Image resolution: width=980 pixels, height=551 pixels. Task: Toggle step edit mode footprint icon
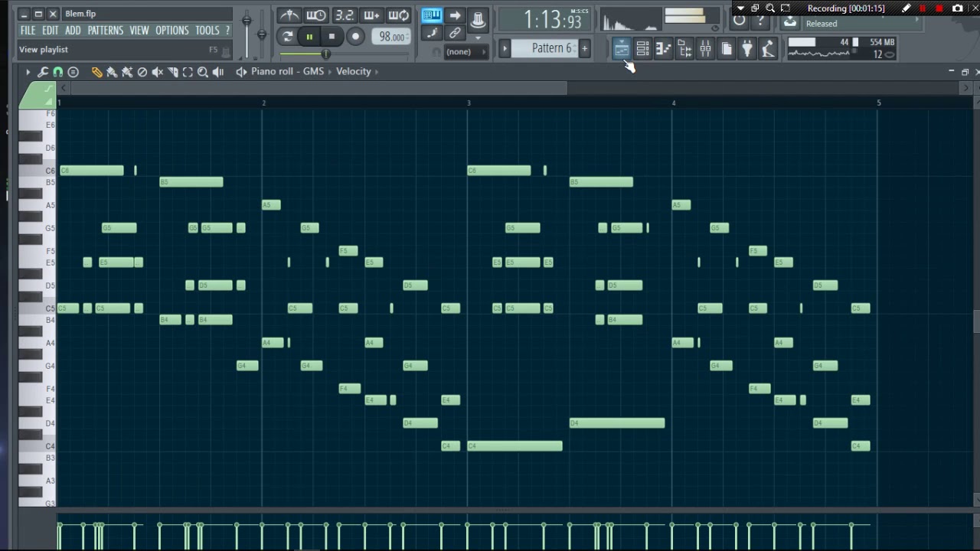(x=432, y=34)
